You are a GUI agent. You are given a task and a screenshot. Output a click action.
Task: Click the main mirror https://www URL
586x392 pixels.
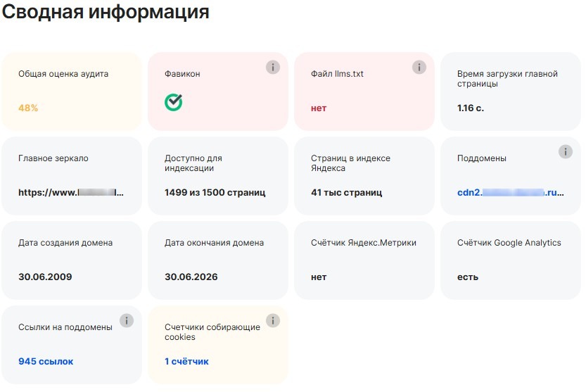point(71,192)
